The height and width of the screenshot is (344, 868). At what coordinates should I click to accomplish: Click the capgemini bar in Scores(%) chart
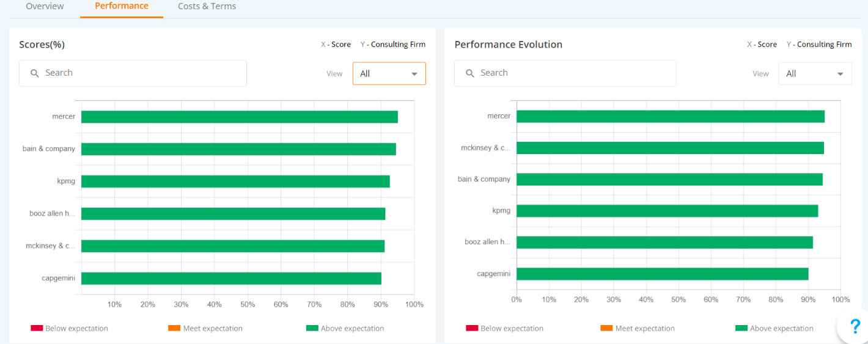(x=231, y=279)
